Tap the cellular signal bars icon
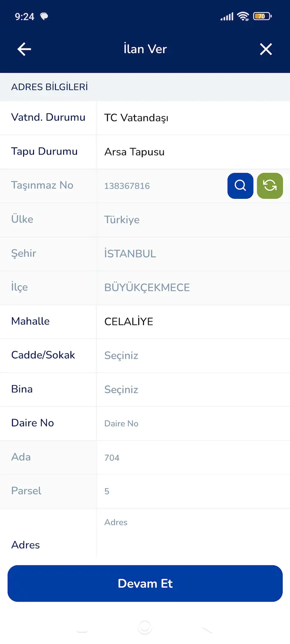 227,17
